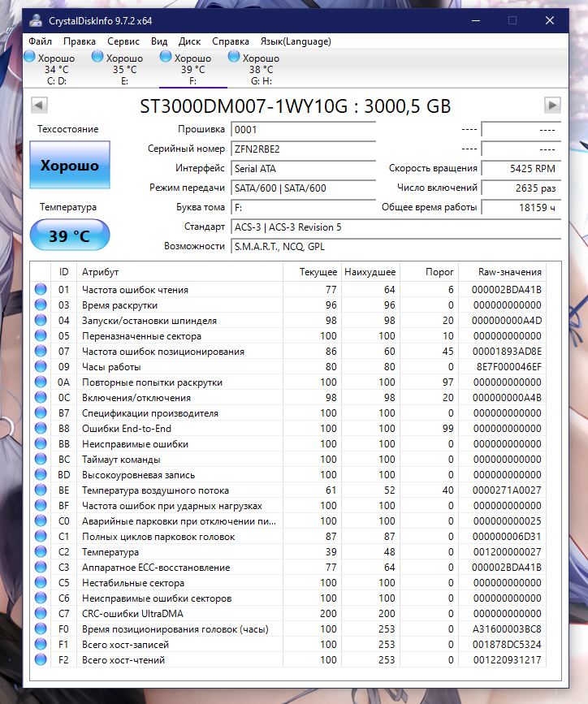This screenshot has height=704, width=588.
Task: Click status icon of attribute C3 row
Action: [41, 567]
